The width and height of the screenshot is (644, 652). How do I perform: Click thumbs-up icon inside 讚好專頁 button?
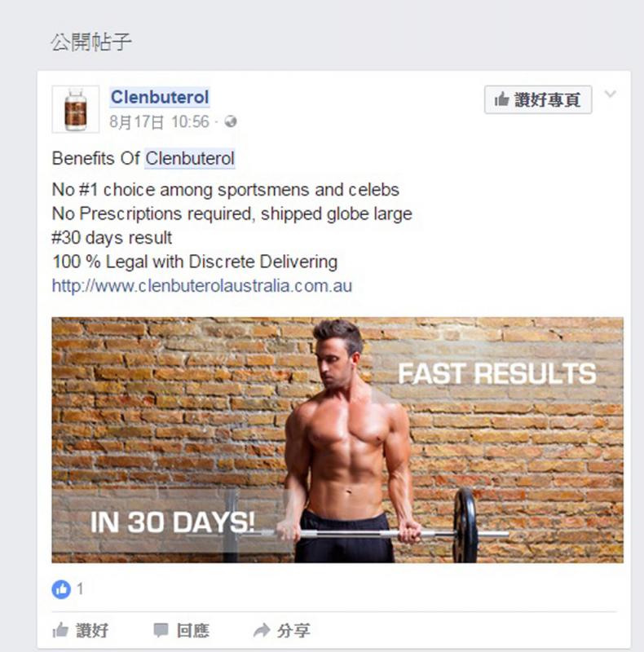point(501,99)
